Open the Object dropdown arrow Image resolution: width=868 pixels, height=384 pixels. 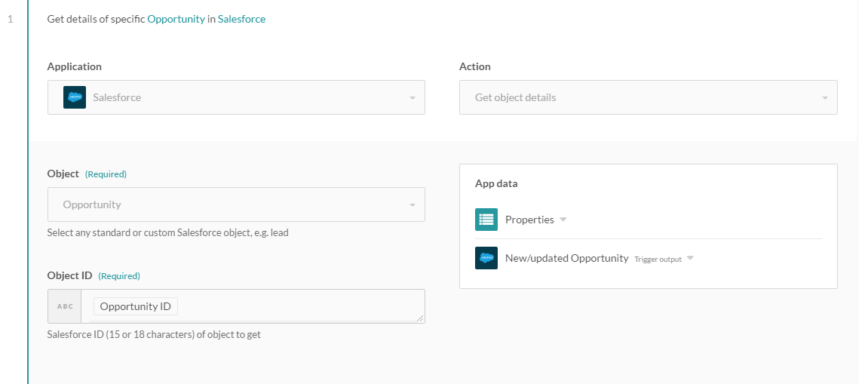[x=413, y=205]
